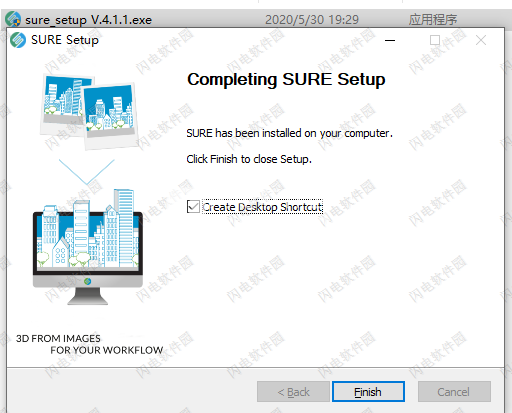Click the Cancel button
512x413 pixels.
coord(454,392)
